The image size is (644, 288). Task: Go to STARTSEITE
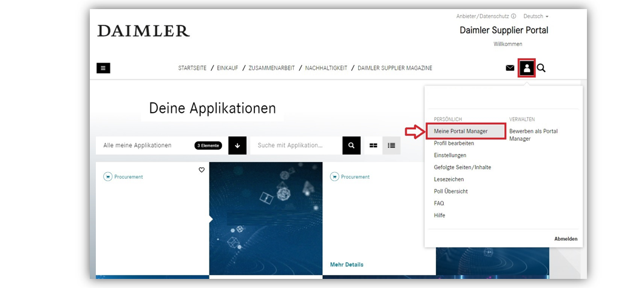[x=192, y=68]
